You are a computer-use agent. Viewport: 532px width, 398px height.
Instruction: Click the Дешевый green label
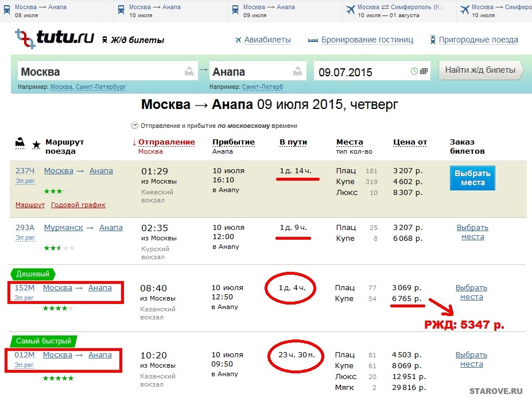33,274
